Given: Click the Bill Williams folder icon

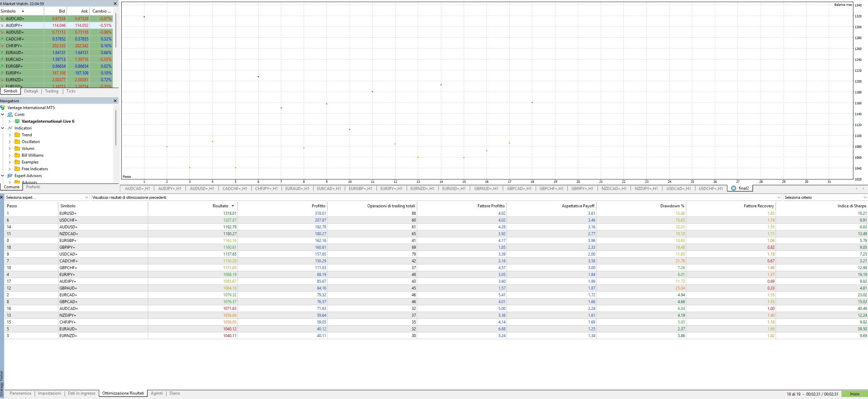Looking at the screenshot, I should click(x=17, y=155).
